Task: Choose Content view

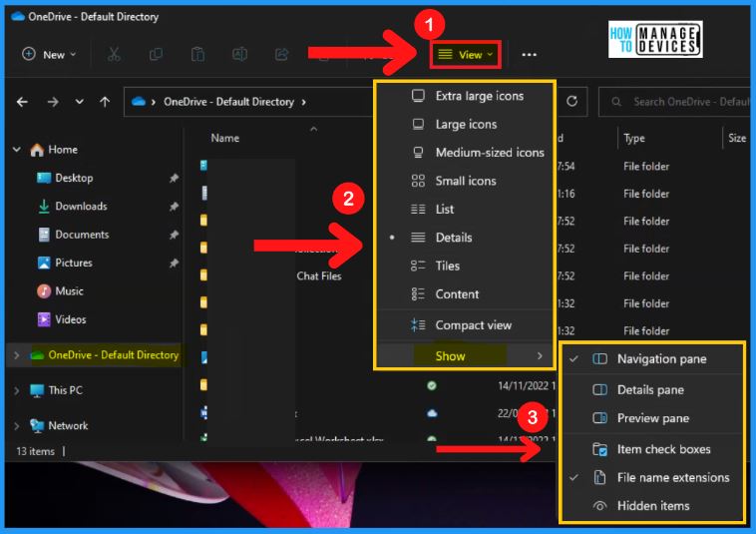Action: pos(465,294)
